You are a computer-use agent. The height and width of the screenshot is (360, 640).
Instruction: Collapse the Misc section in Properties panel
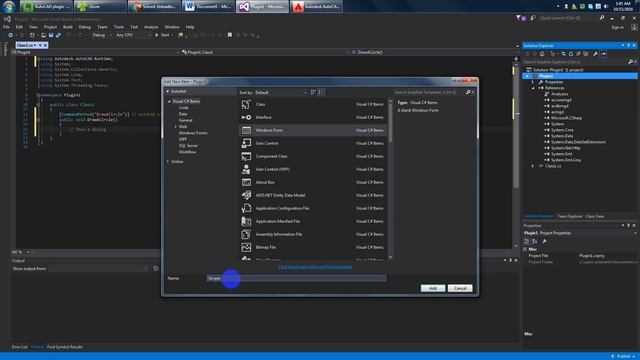click(525, 249)
